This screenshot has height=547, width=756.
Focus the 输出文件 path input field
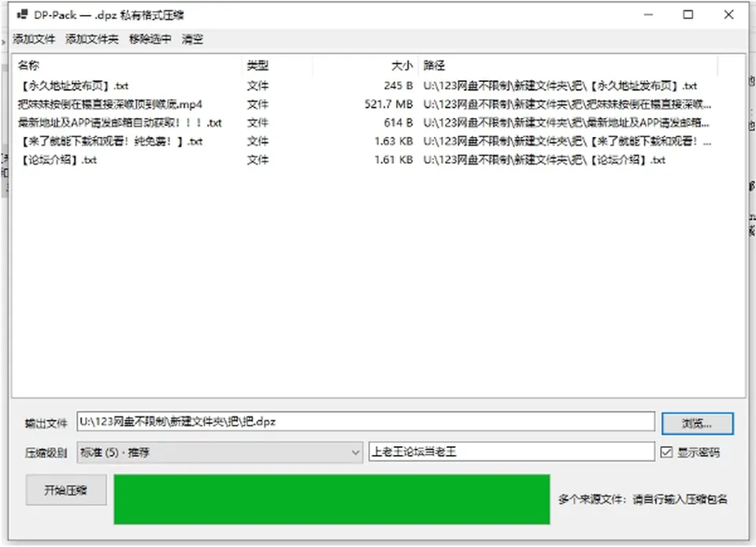point(365,422)
